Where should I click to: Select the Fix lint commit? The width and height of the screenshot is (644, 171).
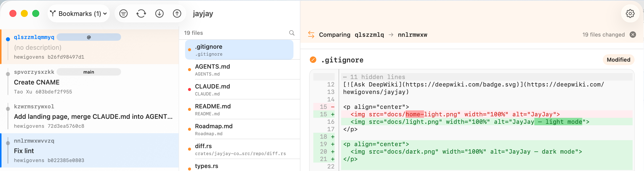click(90, 151)
